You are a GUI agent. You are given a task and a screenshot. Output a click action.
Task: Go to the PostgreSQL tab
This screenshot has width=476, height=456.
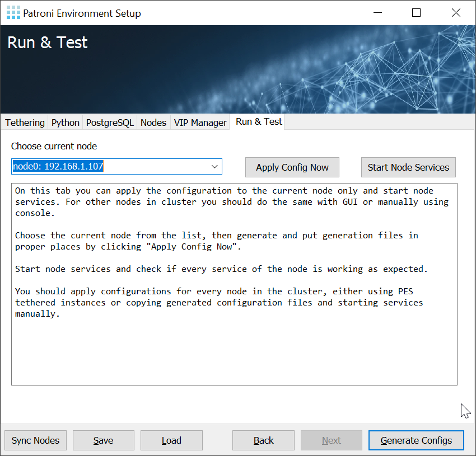click(110, 123)
